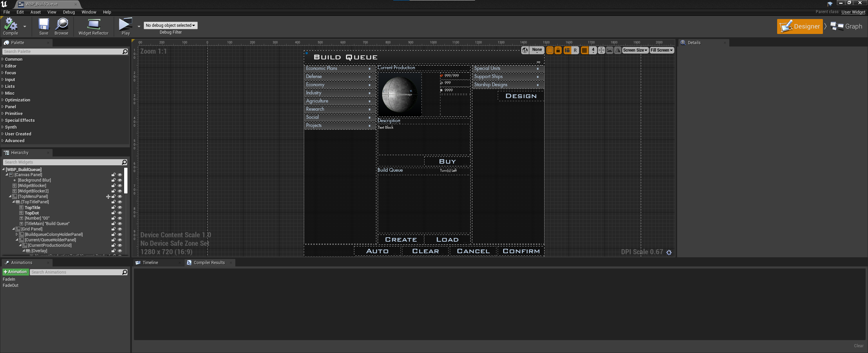The width and height of the screenshot is (868, 353).
Task: Switch to the Compiler Results tab
Action: click(209, 263)
